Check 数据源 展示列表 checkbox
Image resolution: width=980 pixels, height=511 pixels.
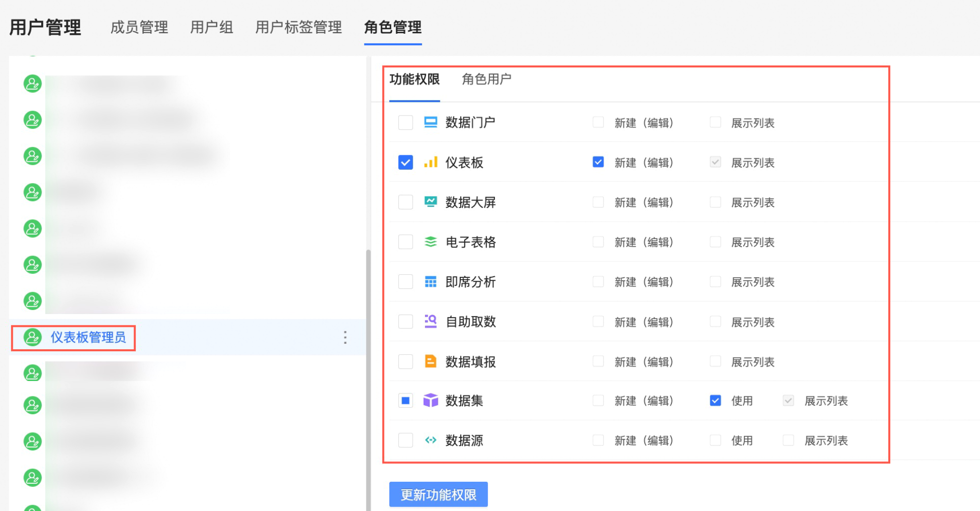[788, 440]
